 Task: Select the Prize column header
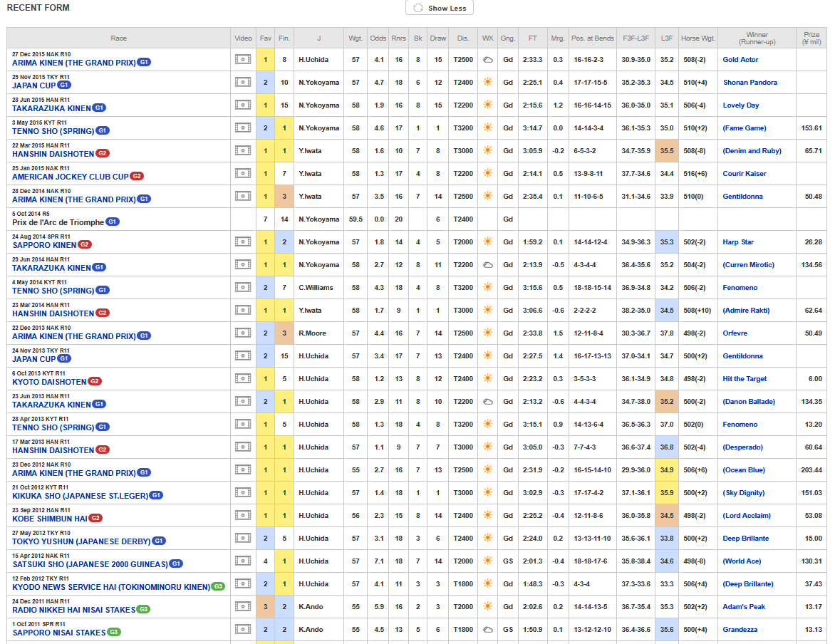point(811,38)
